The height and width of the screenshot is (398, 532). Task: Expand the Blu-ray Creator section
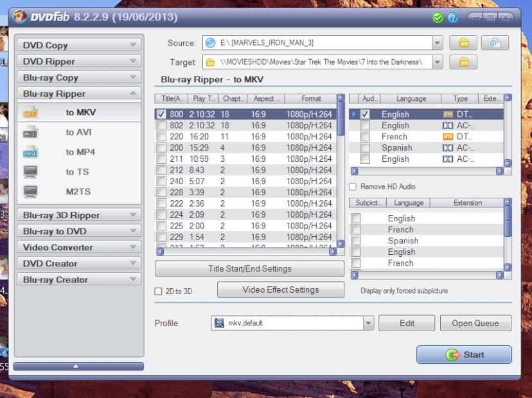[79, 279]
